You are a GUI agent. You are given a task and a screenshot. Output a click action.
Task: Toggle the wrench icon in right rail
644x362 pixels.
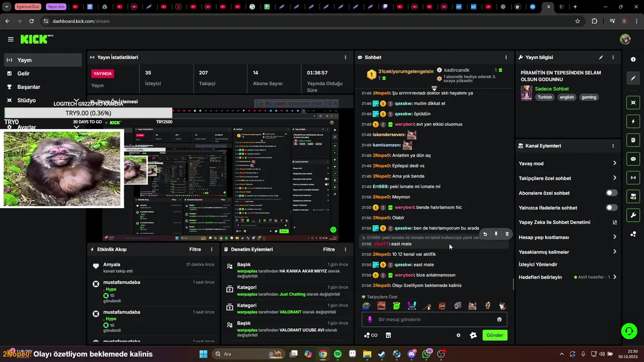[633, 215]
